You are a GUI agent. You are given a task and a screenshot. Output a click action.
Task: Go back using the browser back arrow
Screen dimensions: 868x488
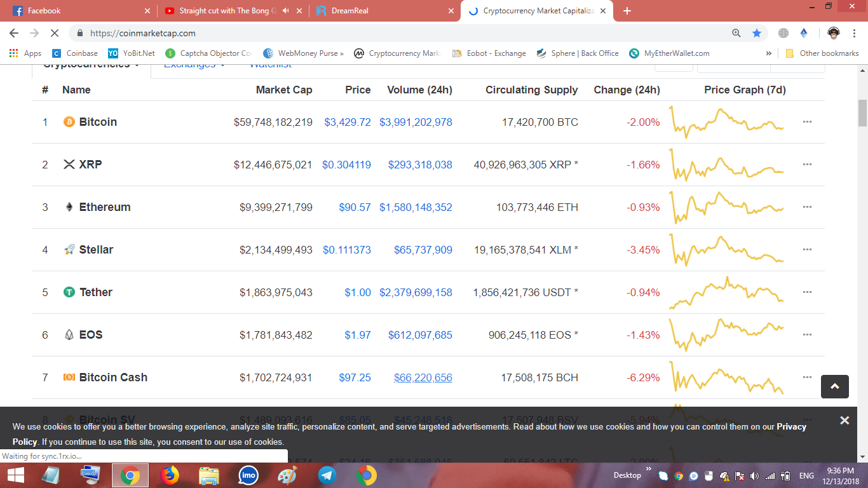click(14, 33)
